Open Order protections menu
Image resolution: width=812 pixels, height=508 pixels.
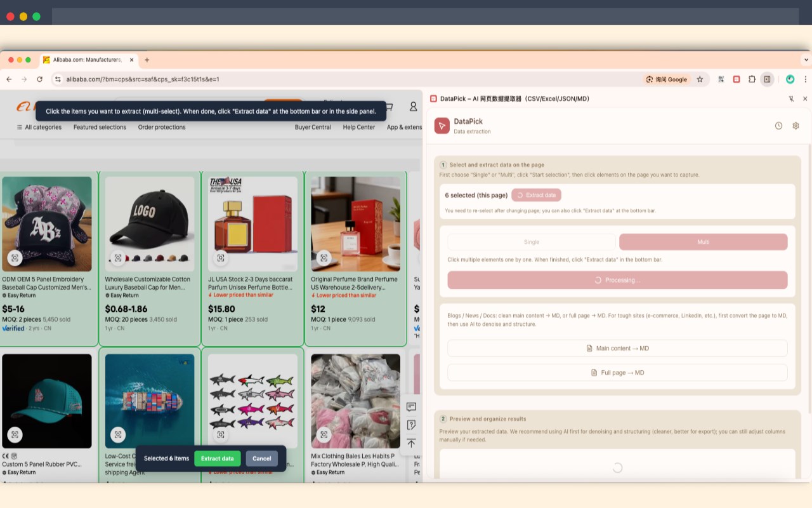162,127
